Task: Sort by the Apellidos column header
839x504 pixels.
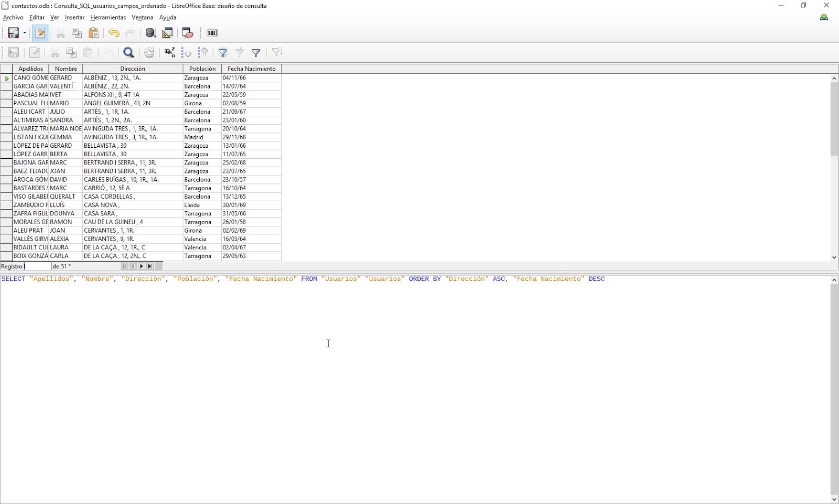Action: [30, 68]
